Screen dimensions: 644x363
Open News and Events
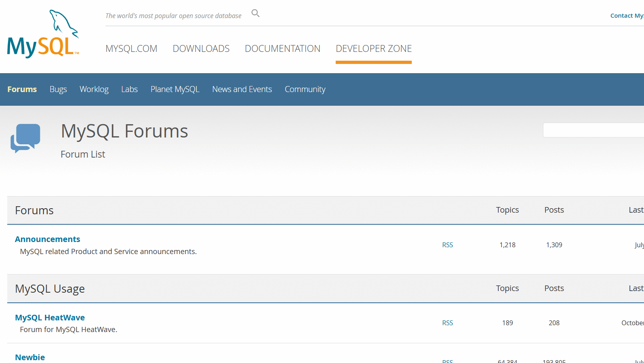242,89
